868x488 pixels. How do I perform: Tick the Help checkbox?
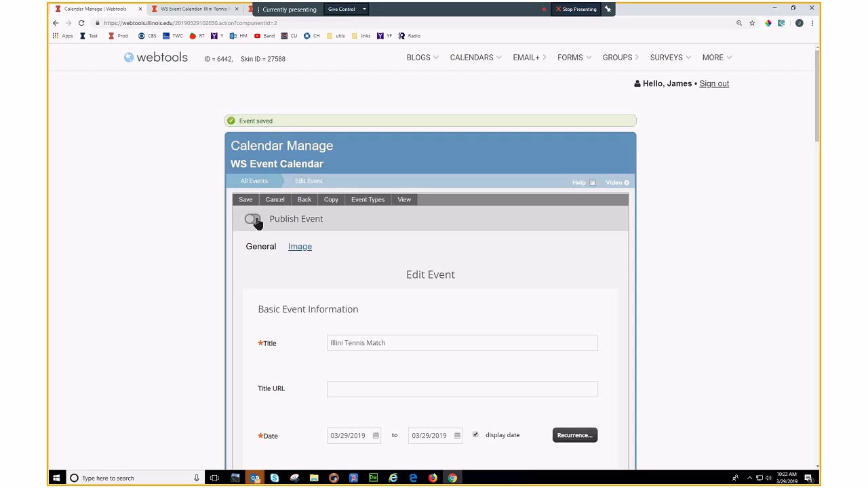point(593,182)
